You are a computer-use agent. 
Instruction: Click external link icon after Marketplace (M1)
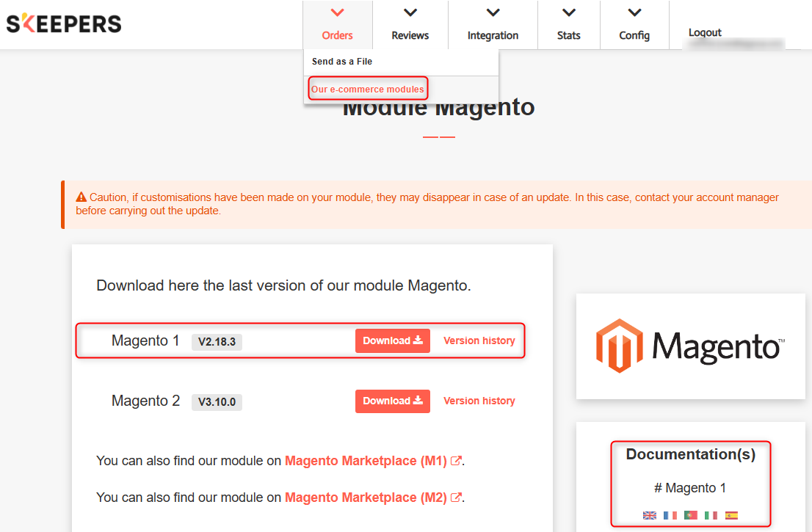click(456, 461)
